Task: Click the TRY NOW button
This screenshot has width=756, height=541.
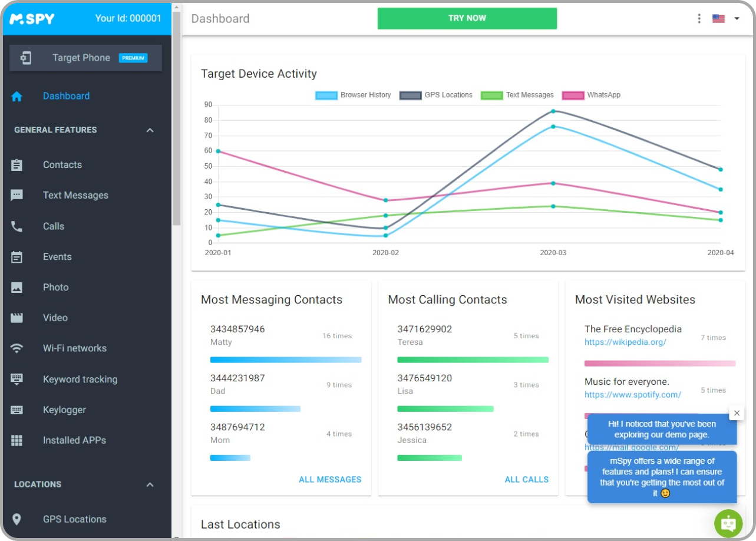Action: (467, 18)
